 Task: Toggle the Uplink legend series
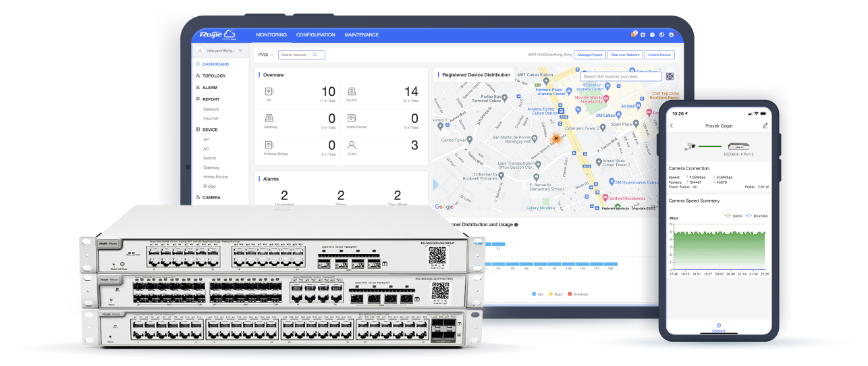click(732, 215)
